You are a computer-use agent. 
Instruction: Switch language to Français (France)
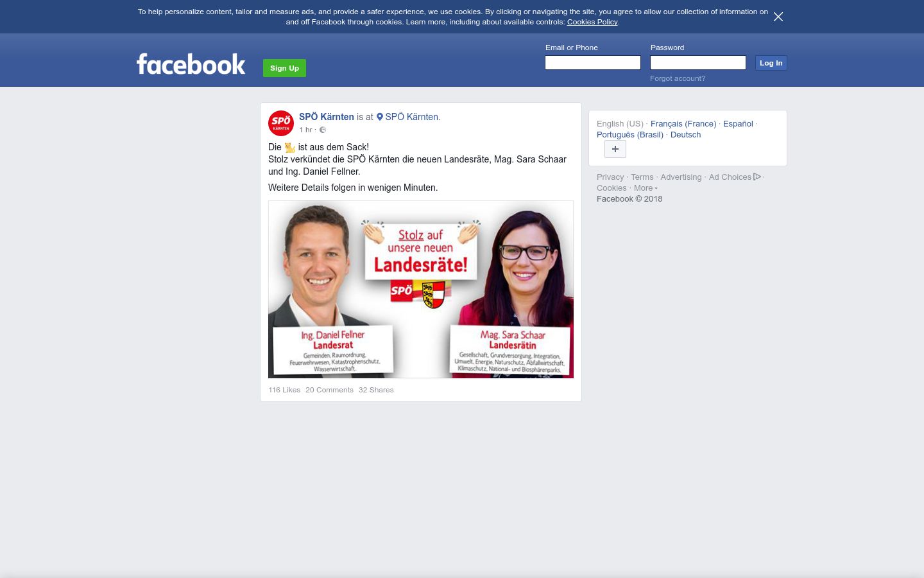tap(683, 123)
